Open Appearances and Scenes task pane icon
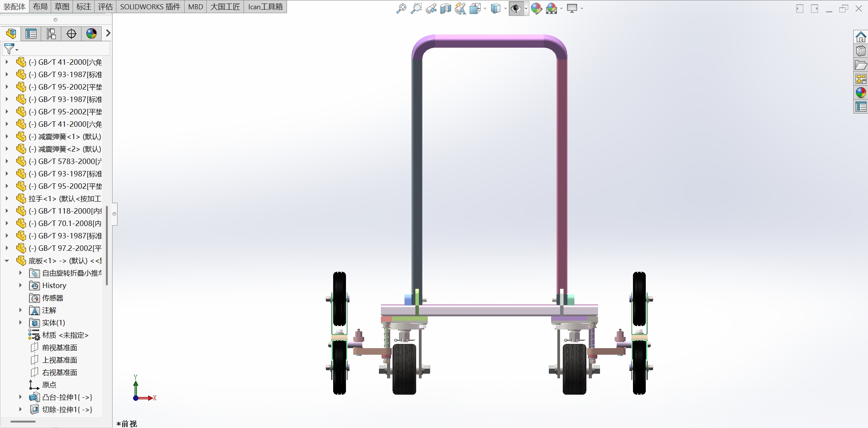The image size is (868, 428). coord(861,93)
